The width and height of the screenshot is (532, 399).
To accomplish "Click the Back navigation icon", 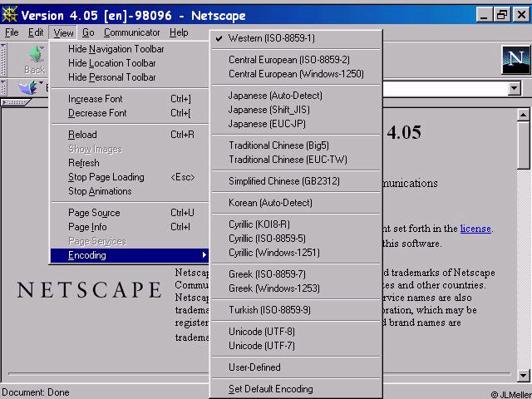I will coord(35,58).
